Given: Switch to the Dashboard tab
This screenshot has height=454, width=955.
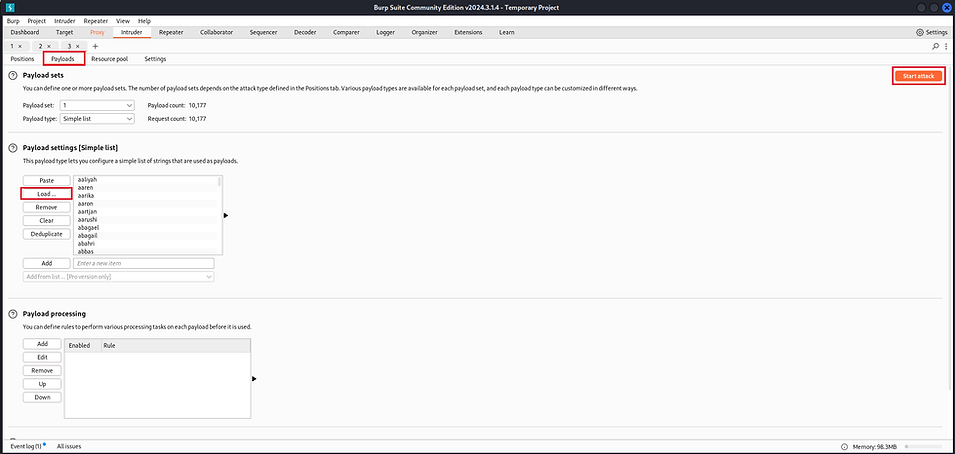Looking at the screenshot, I should click(25, 32).
